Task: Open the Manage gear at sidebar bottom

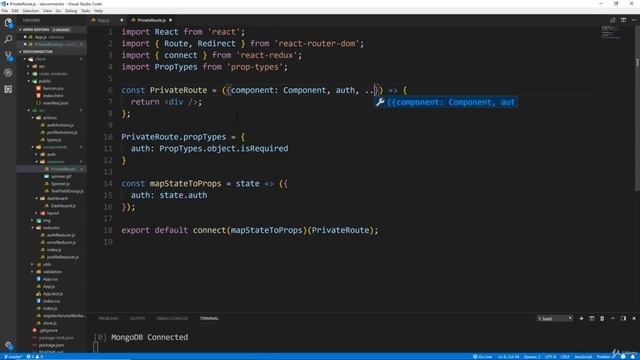Action: pyautogui.click(x=9, y=345)
